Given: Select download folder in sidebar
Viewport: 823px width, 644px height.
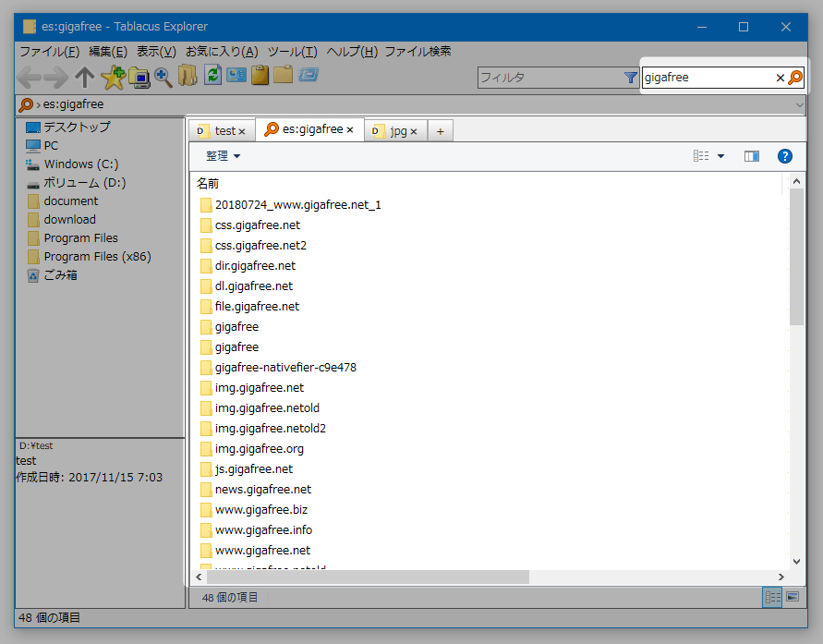Looking at the screenshot, I should [x=70, y=219].
